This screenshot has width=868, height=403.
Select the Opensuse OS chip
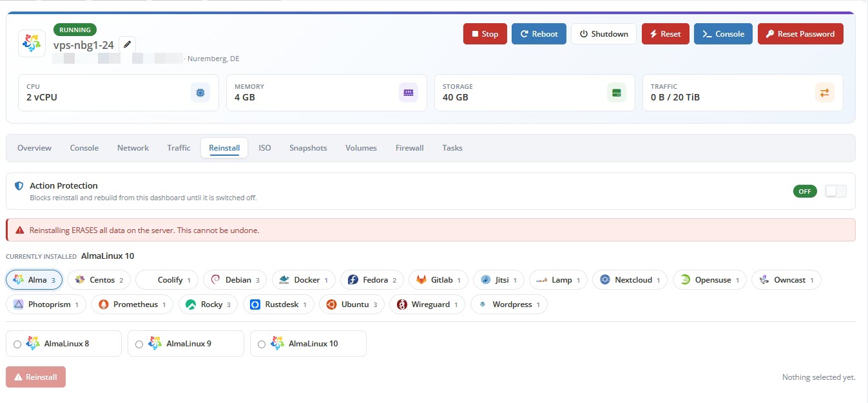pos(709,280)
